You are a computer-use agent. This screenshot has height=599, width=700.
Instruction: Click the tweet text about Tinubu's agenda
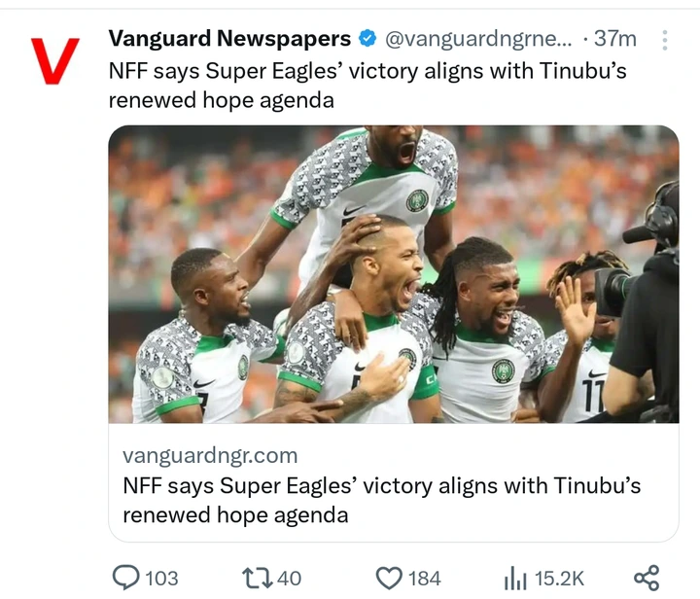pyautogui.click(x=367, y=85)
